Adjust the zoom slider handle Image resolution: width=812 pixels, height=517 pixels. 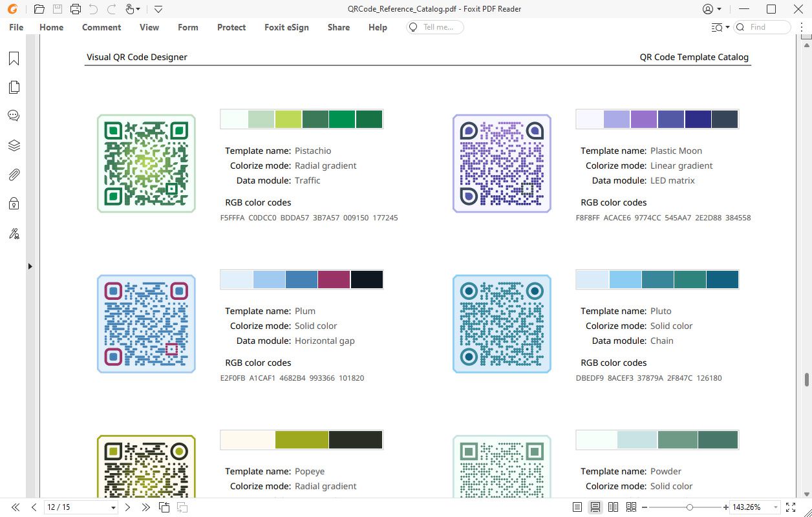(x=690, y=507)
